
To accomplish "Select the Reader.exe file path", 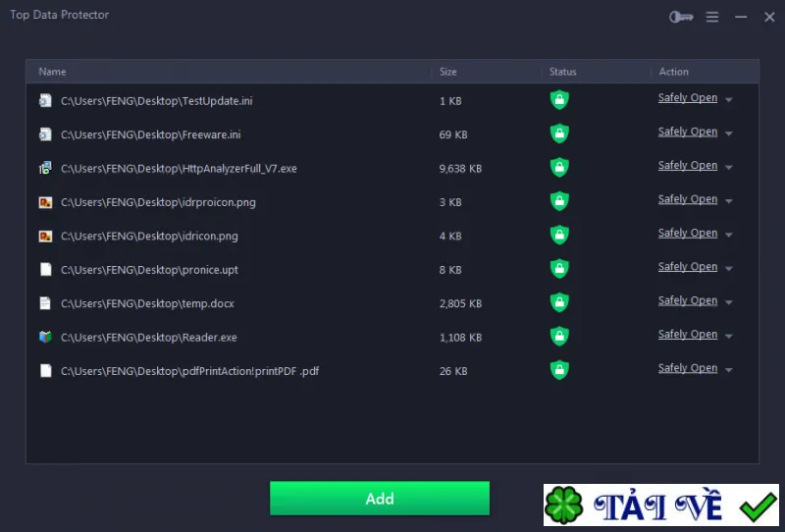I will [149, 337].
